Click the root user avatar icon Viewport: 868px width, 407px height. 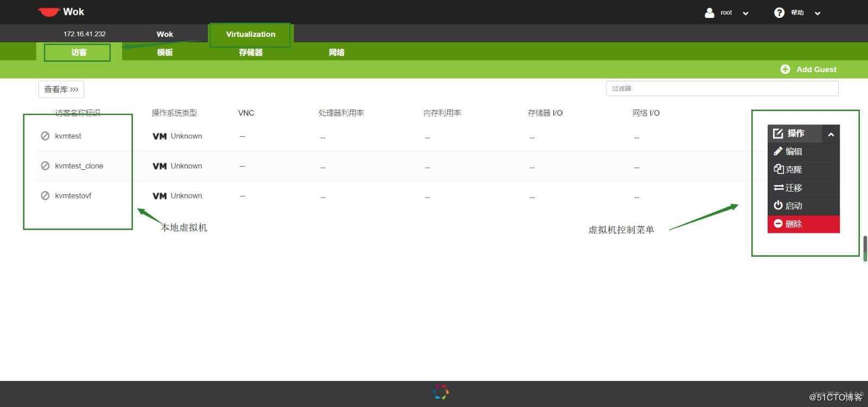click(x=709, y=12)
